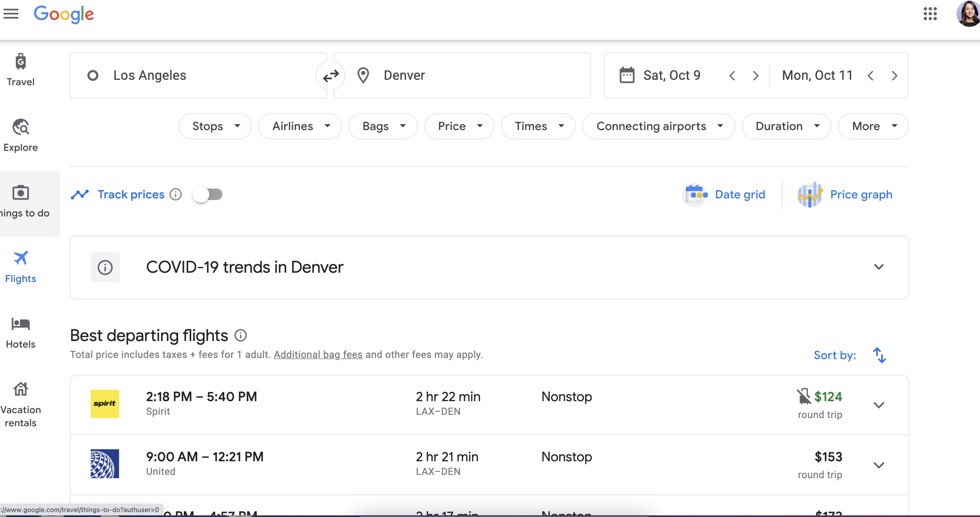Open the Connecting airports filter dropdown
Viewport: 980px width, 517px height.
(x=659, y=126)
